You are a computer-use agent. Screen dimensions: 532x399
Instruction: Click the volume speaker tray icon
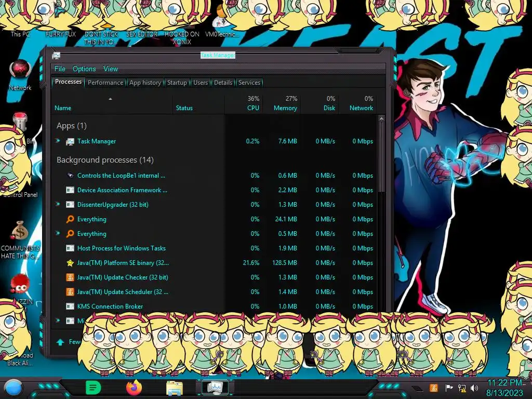[x=474, y=388]
